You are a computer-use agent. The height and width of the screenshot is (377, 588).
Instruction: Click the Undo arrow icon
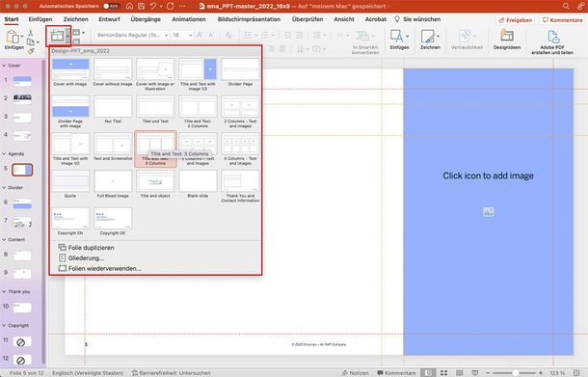pyautogui.click(x=153, y=6)
